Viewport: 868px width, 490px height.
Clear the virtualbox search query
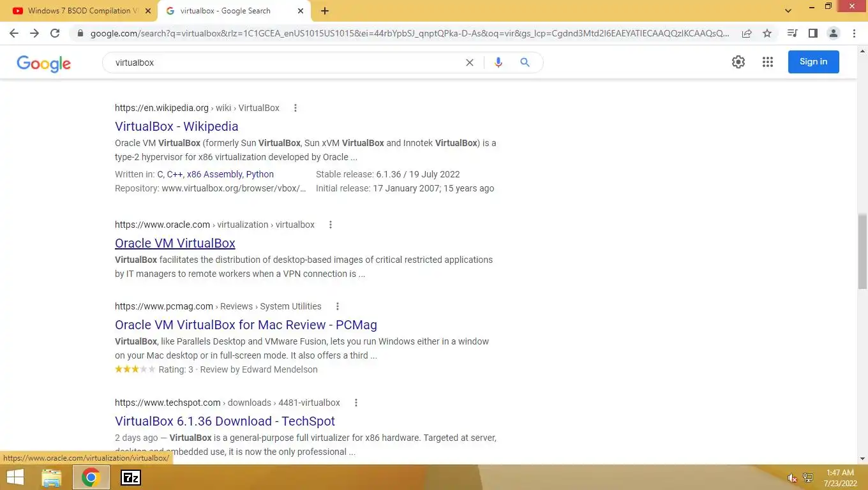point(470,63)
